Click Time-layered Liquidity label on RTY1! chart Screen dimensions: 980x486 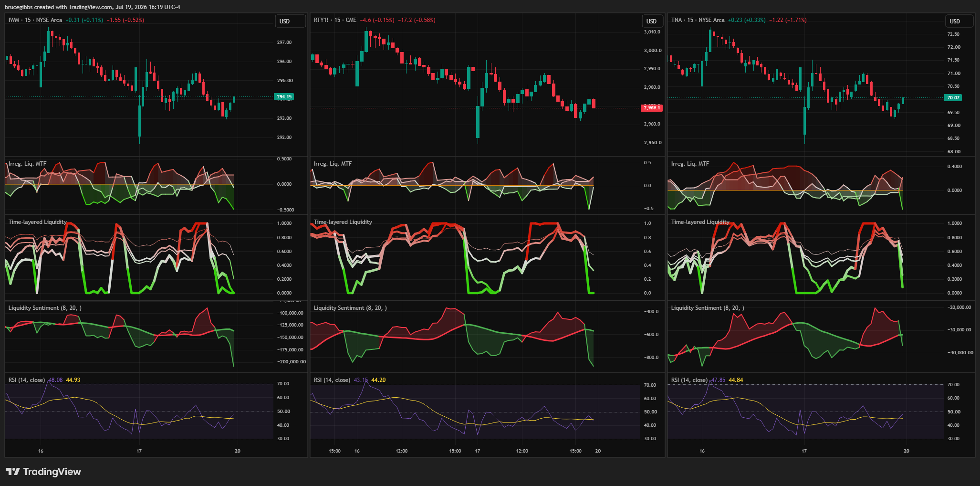pos(343,222)
